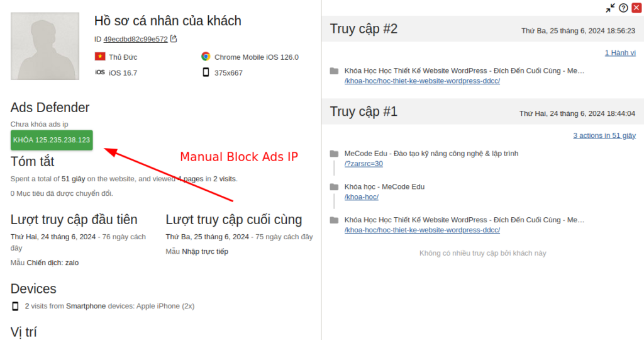Open WordPress course URL under Truy cập #2
This screenshot has width=644, height=340.
tap(422, 81)
